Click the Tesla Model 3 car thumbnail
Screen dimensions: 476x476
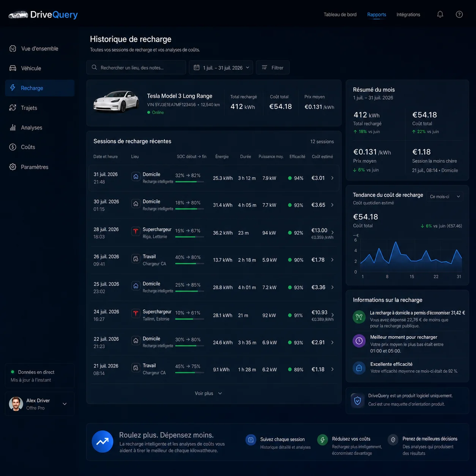(x=116, y=102)
